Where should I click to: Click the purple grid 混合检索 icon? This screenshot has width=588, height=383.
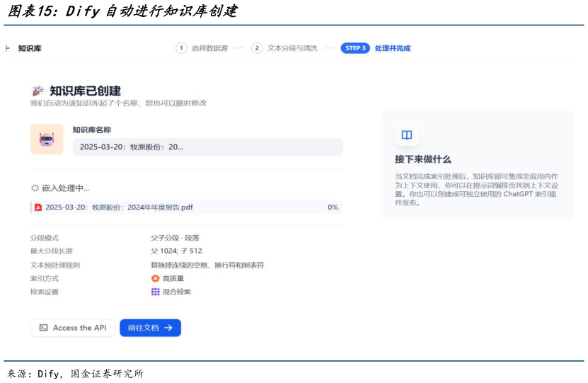point(155,292)
